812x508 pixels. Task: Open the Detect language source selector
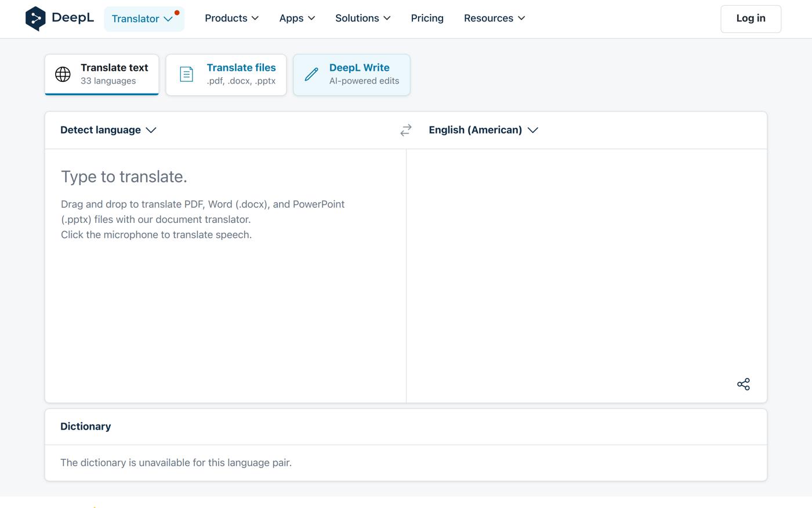pyautogui.click(x=108, y=130)
